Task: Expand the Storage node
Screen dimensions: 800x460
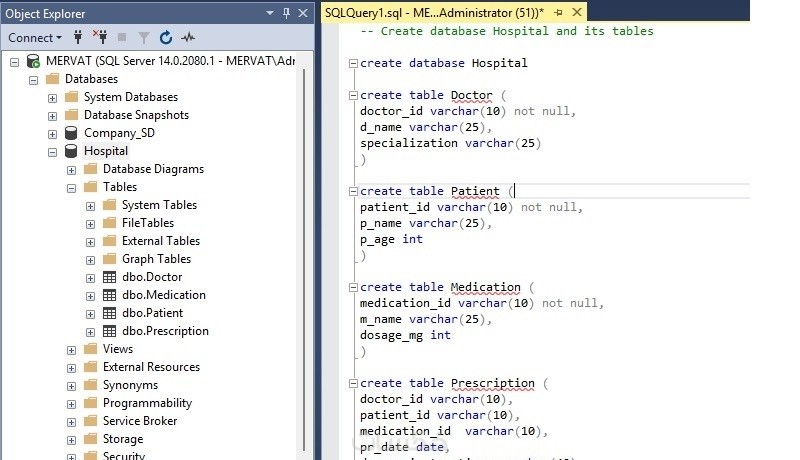Action: pyautogui.click(x=71, y=441)
